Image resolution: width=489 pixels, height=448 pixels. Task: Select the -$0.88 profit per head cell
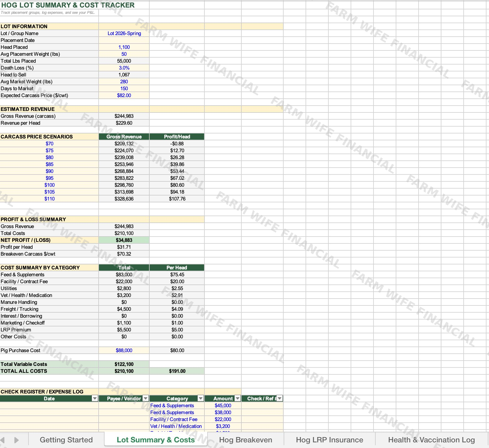coord(177,144)
